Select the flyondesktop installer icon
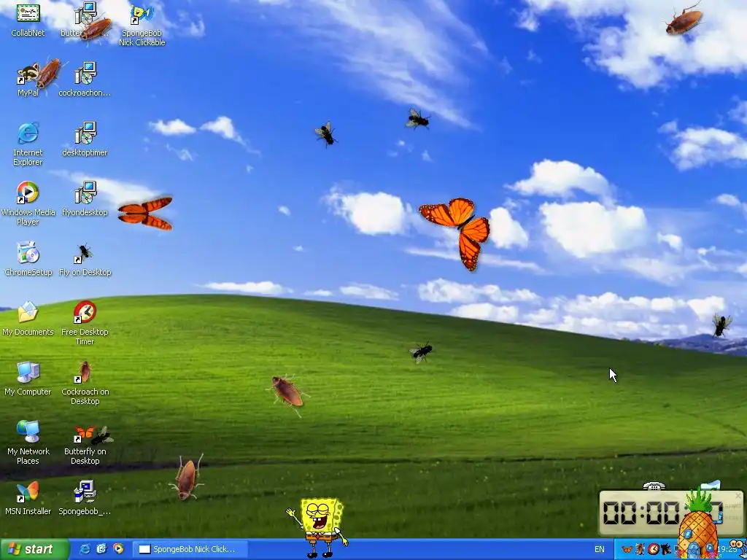Viewport: 747px width, 560px height. [x=85, y=199]
